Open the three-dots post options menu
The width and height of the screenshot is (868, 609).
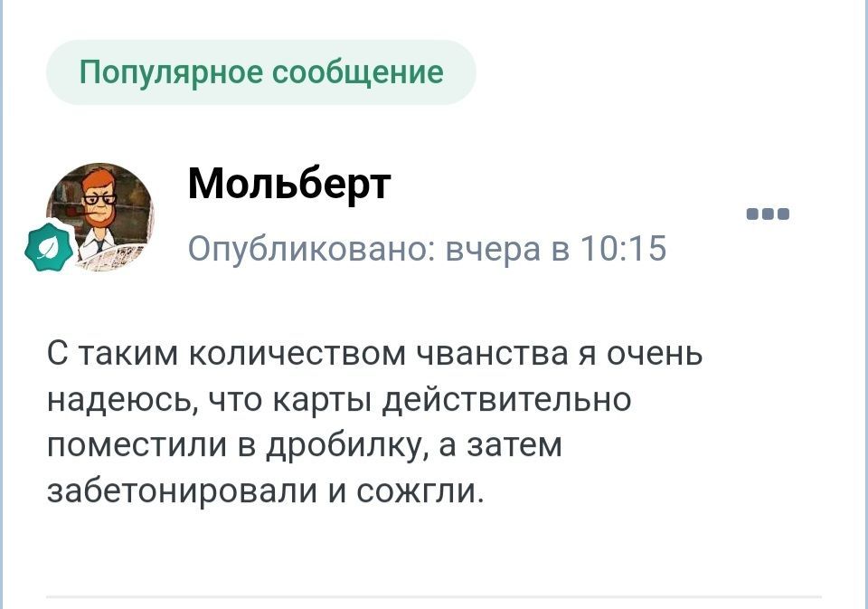[x=769, y=214]
